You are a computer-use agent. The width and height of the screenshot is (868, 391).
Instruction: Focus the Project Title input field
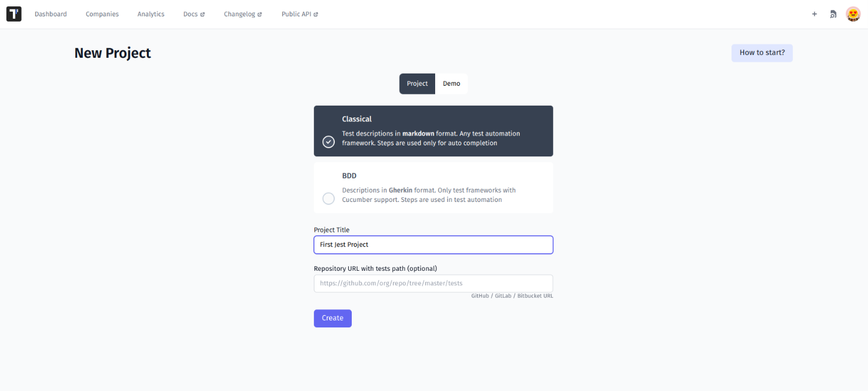tap(433, 245)
